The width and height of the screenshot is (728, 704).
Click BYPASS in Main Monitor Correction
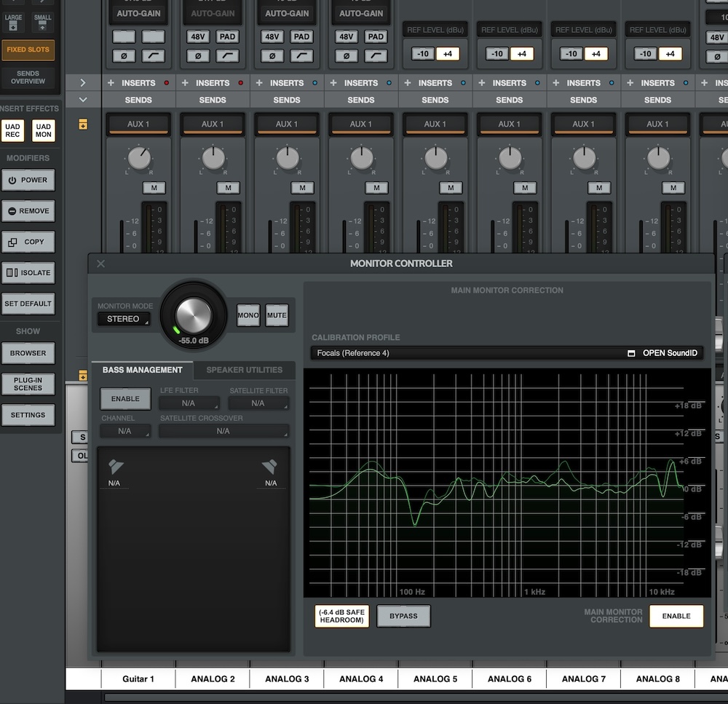point(403,616)
